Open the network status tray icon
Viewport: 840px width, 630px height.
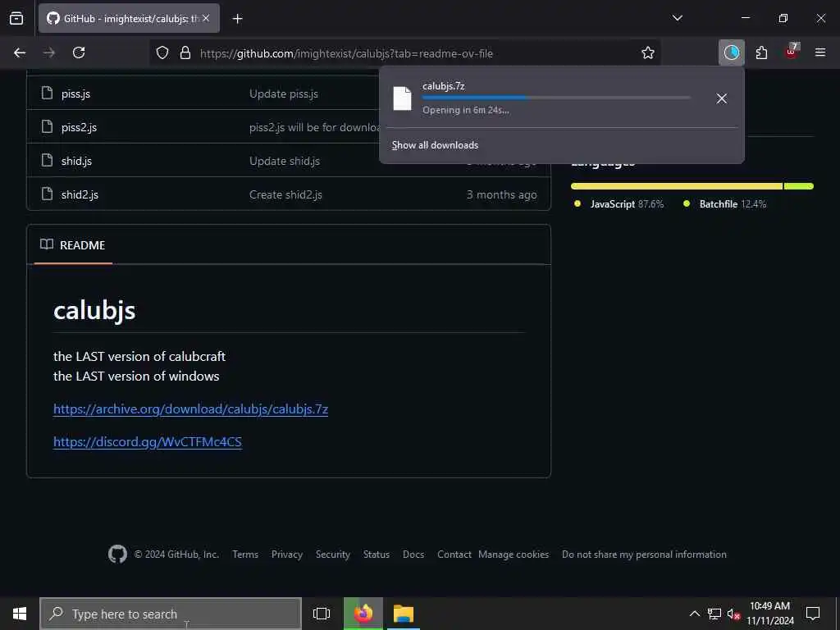(x=714, y=614)
